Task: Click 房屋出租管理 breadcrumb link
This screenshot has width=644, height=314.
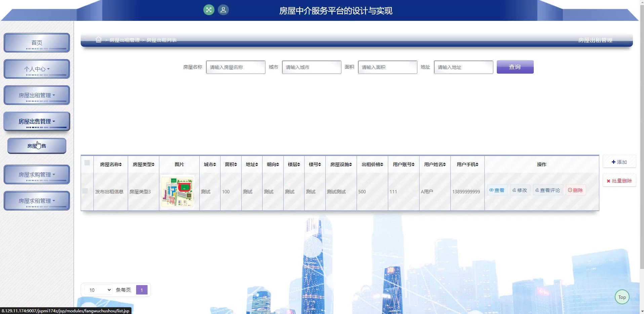Action: pyautogui.click(x=125, y=40)
